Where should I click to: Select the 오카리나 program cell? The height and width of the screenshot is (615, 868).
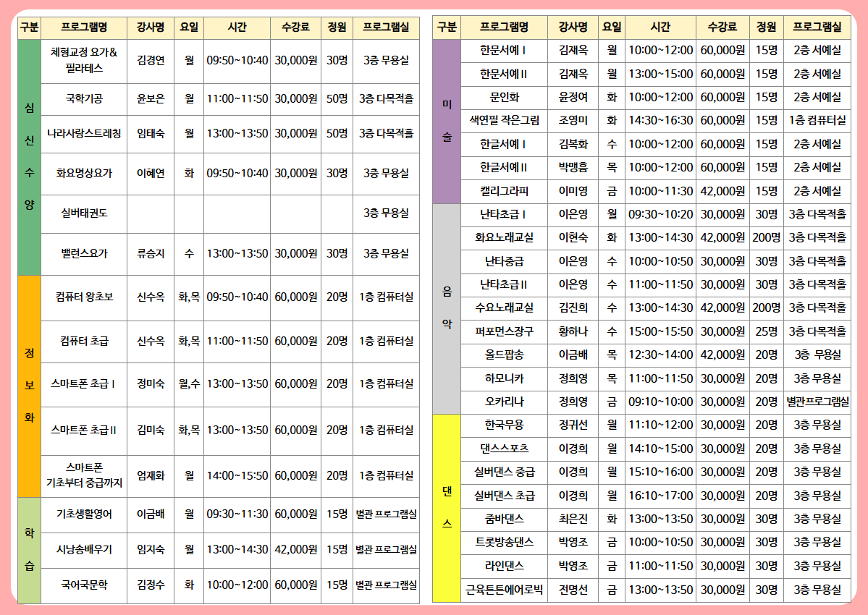pos(504,401)
